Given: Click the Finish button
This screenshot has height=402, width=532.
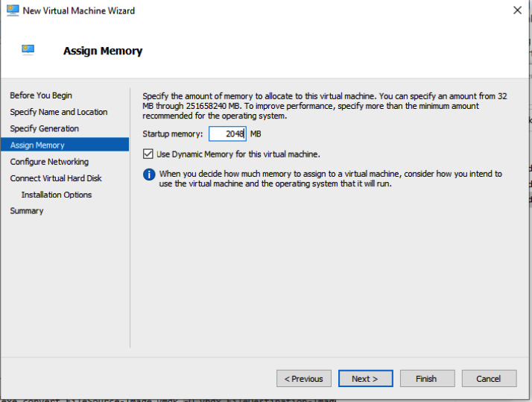Looking at the screenshot, I should 427,379.
